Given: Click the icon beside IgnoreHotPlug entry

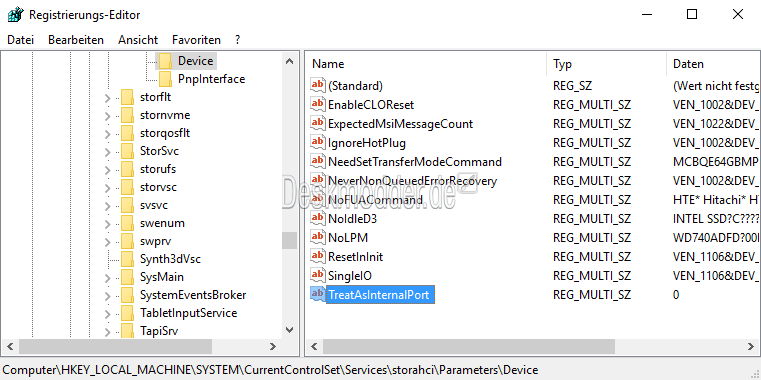Looking at the screenshot, I should [x=317, y=142].
